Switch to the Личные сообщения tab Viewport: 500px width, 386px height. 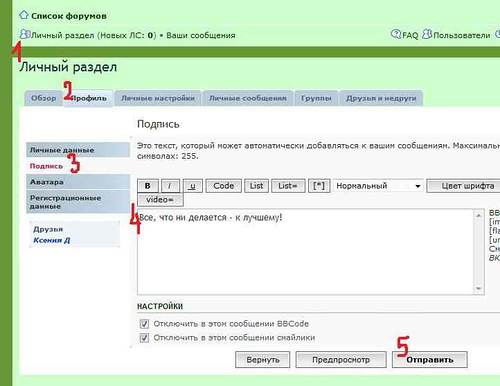coord(248,98)
